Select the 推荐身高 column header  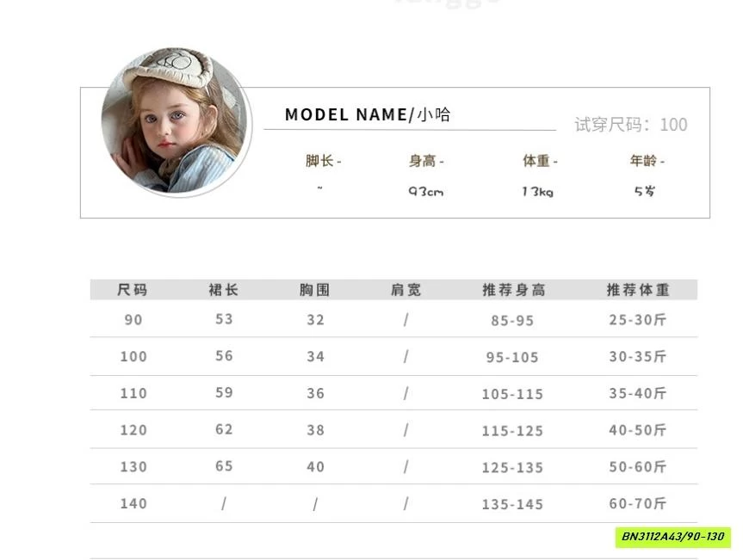513,290
